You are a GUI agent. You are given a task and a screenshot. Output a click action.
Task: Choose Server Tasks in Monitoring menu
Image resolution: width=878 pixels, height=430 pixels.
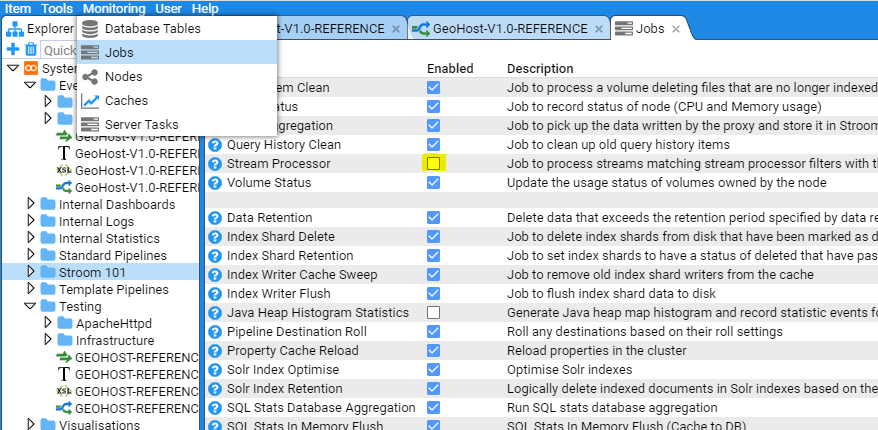141,124
